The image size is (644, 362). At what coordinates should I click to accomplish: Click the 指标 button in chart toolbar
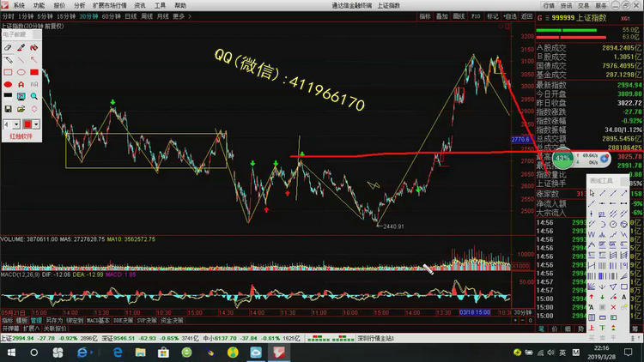pos(425,16)
